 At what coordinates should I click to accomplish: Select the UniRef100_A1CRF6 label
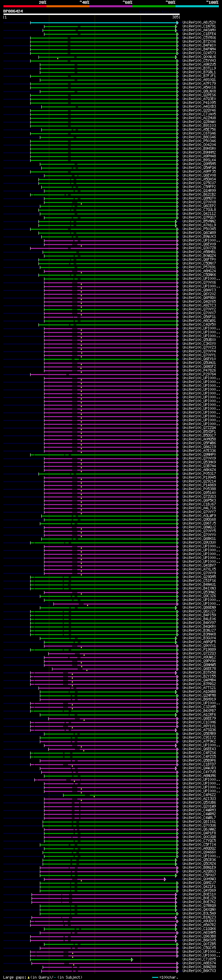tap(199, 714)
